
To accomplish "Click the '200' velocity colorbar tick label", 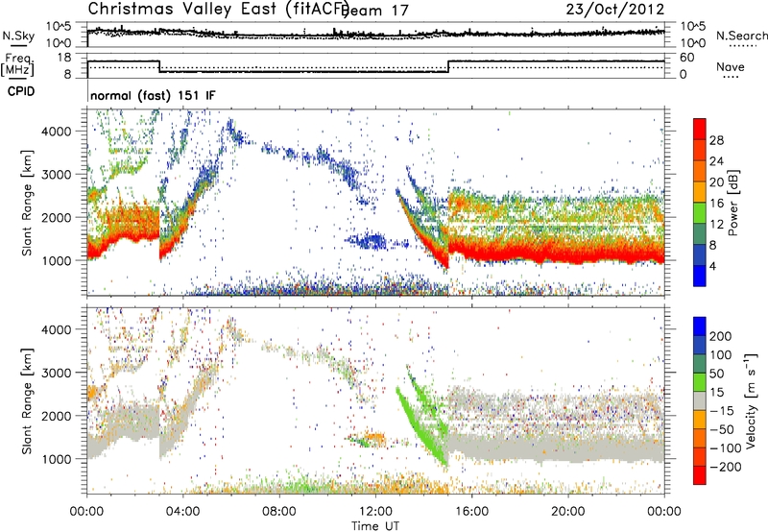I will point(721,336).
